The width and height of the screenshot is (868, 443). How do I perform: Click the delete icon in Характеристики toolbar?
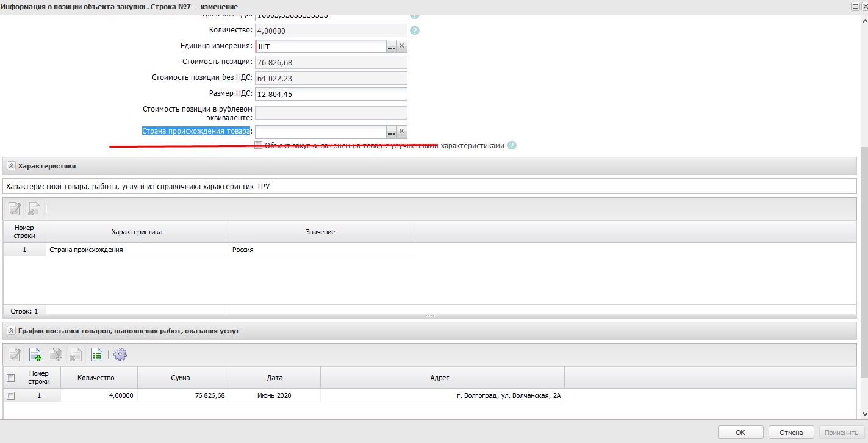pos(34,209)
